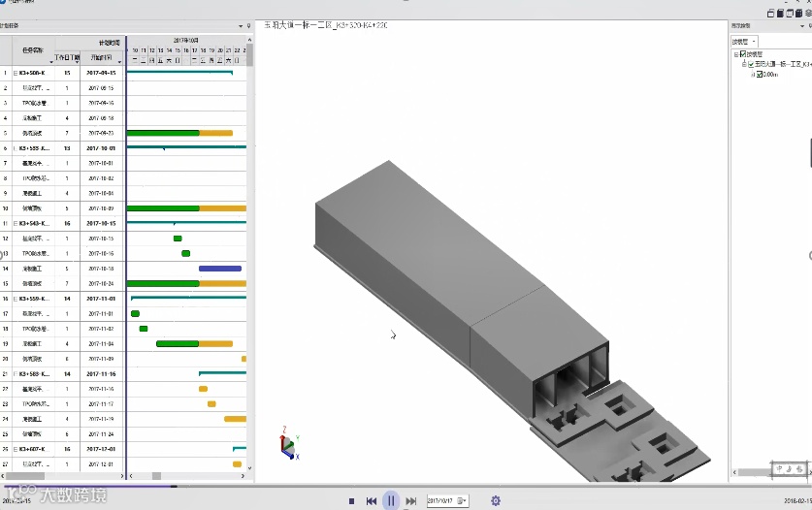
Task: Open date picker for 2017/10/17 field
Action: pos(461,500)
